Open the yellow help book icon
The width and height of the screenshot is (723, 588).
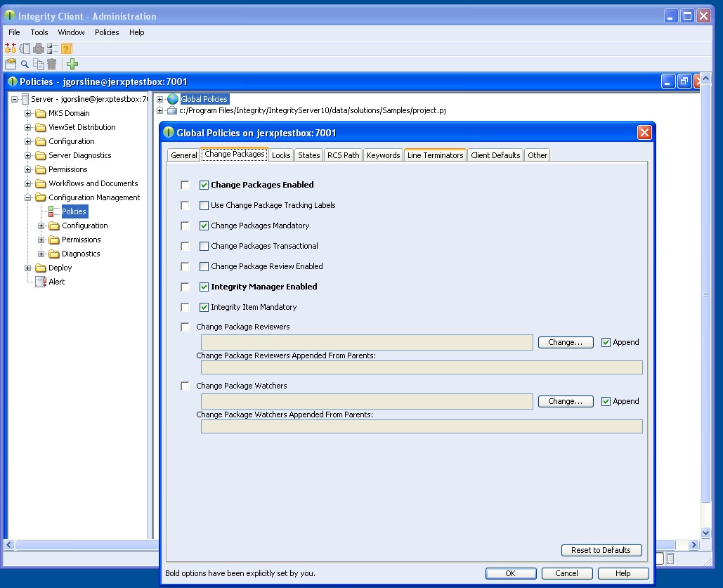pyautogui.click(x=66, y=48)
